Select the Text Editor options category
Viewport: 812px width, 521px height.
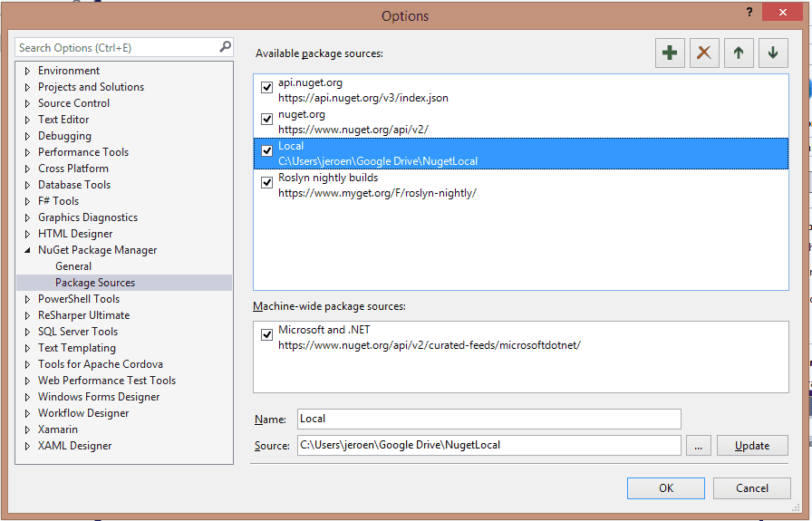click(x=63, y=120)
